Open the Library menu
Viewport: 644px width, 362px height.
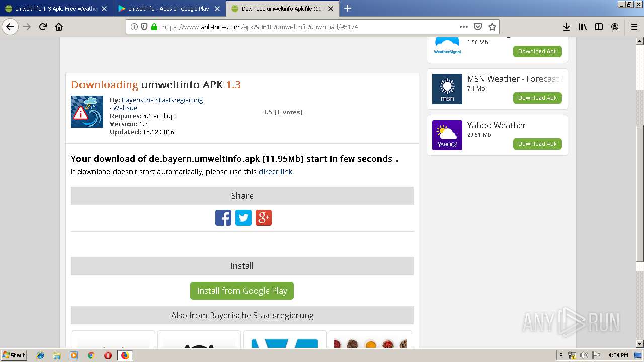[583, 27]
